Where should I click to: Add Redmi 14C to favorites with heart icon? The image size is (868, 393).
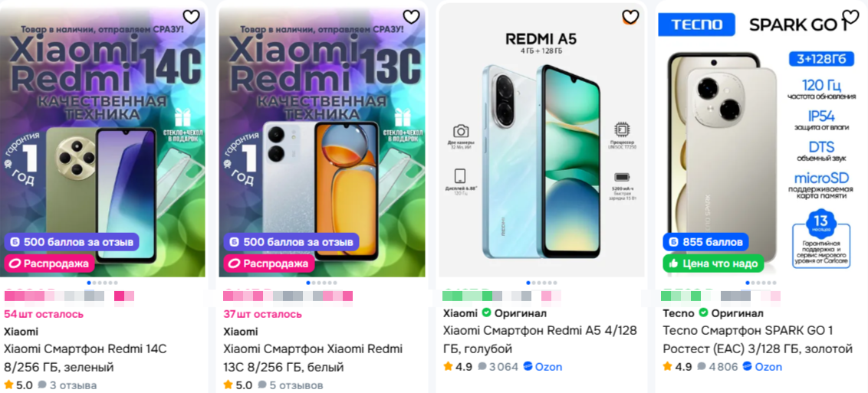pyautogui.click(x=191, y=17)
